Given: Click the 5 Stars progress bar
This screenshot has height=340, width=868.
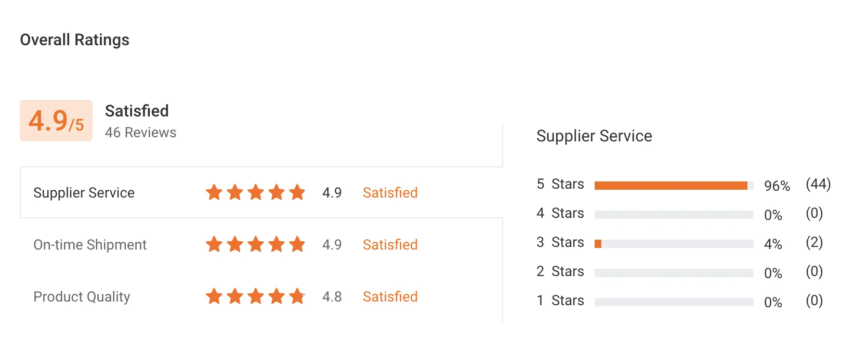Looking at the screenshot, I should [x=674, y=186].
